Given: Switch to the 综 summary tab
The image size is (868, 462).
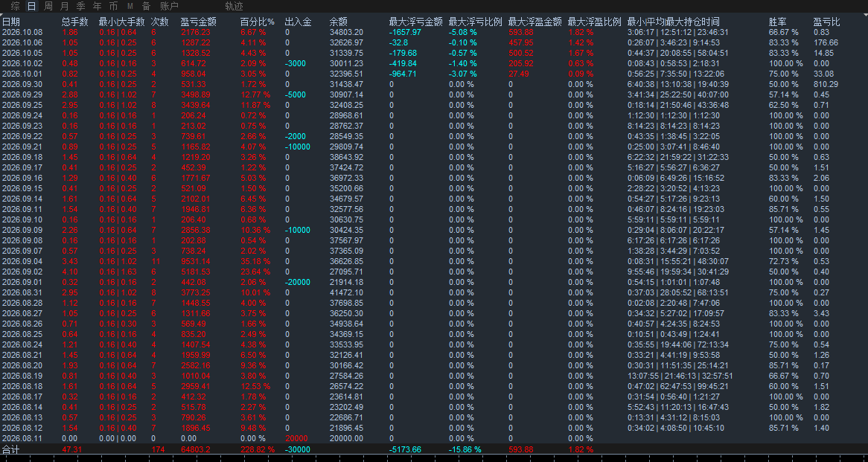Looking at the screenshot, I should point(16,7).
